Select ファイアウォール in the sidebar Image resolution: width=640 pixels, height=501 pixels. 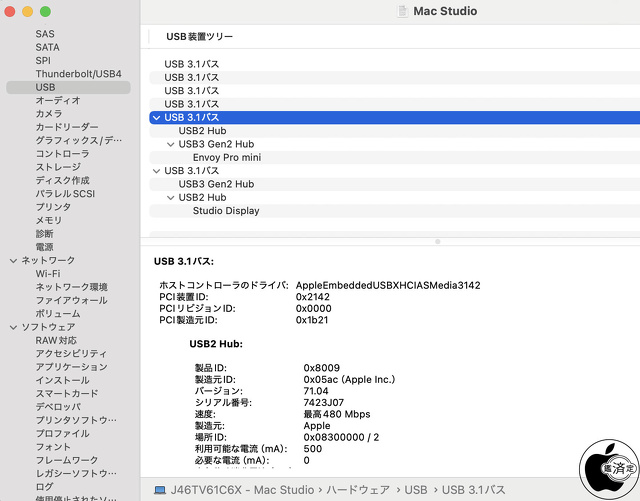coord(71,300)
